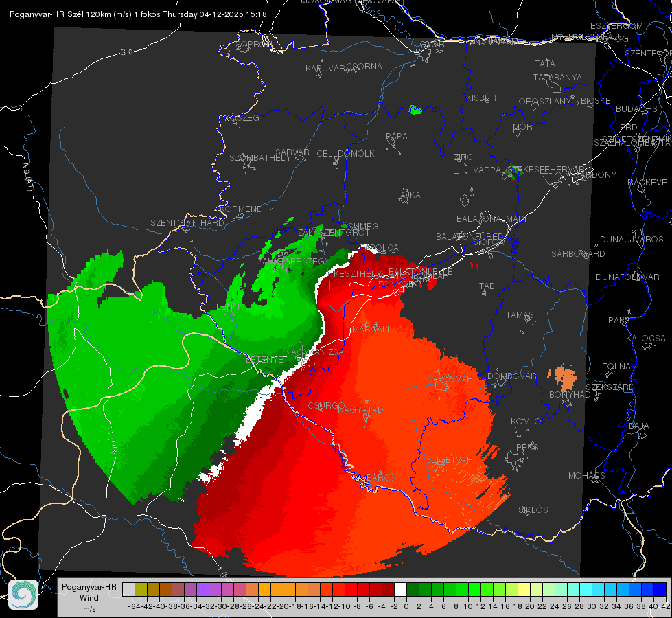Click the MÓR town label
This screenshot has width=672, height=618.
523,127
